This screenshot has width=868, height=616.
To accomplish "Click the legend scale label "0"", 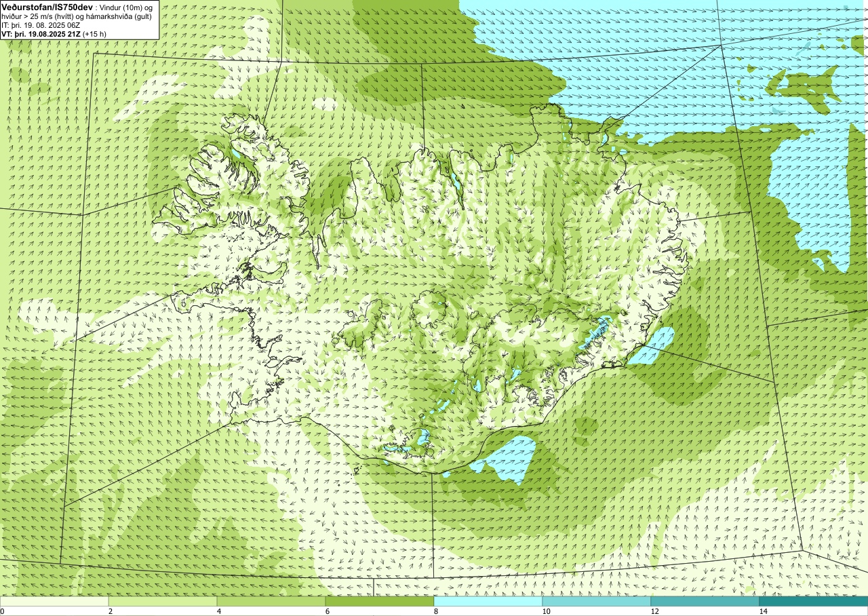I will [3, 611].
